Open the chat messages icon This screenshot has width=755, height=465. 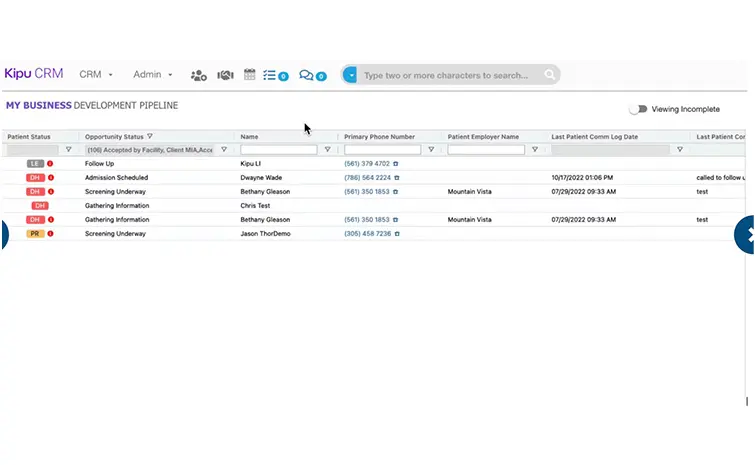point(307,75)
